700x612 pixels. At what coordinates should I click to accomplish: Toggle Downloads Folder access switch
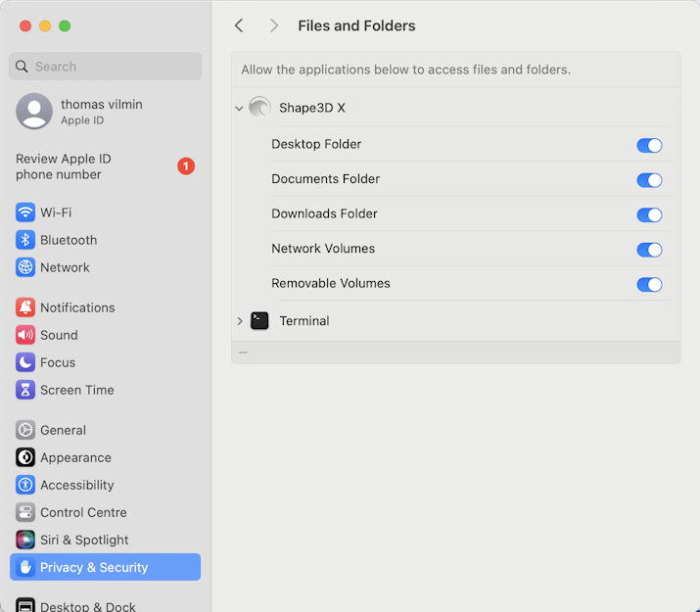(x=649, y=215)
